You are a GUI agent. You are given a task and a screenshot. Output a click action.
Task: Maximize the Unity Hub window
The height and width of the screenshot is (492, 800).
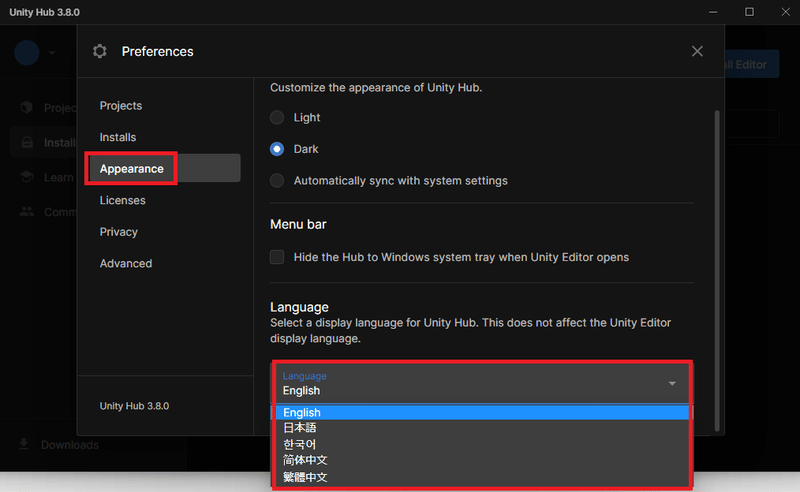click(749, 12)
